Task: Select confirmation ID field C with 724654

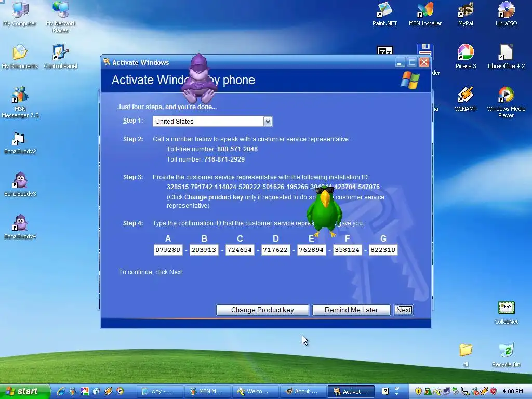Action: (x=240, y=250)
